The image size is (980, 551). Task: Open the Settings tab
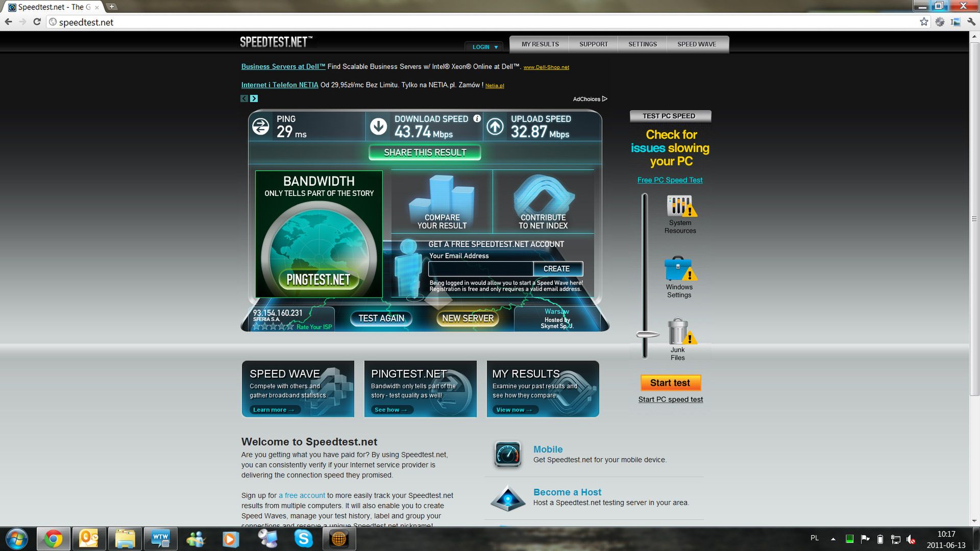pos(643,44)
